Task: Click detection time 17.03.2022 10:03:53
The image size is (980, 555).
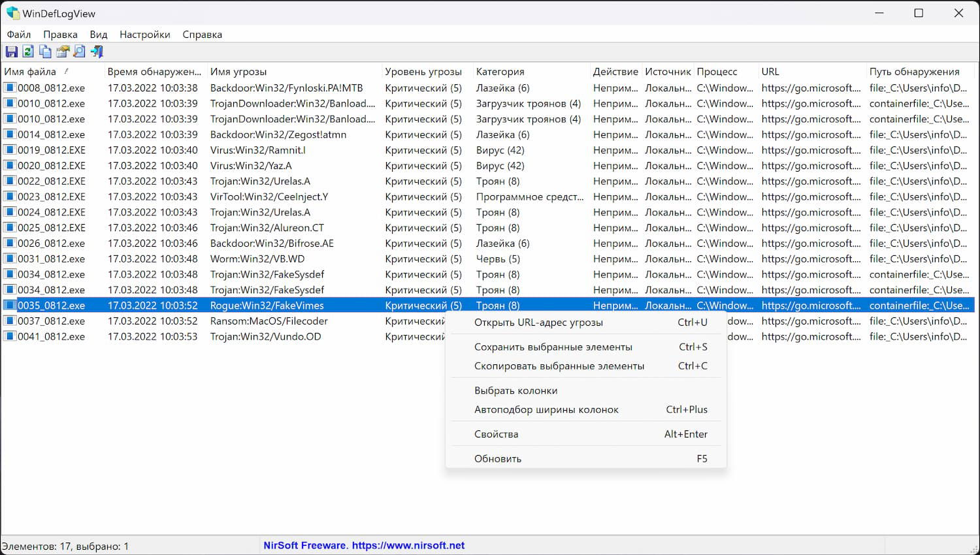Action: tap(152, 336)
